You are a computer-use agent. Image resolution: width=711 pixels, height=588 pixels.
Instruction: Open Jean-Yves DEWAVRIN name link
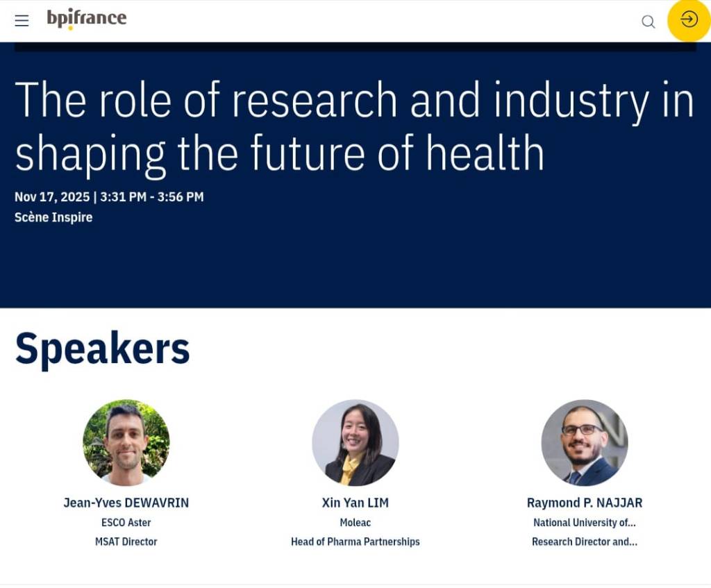coord(126,503)
